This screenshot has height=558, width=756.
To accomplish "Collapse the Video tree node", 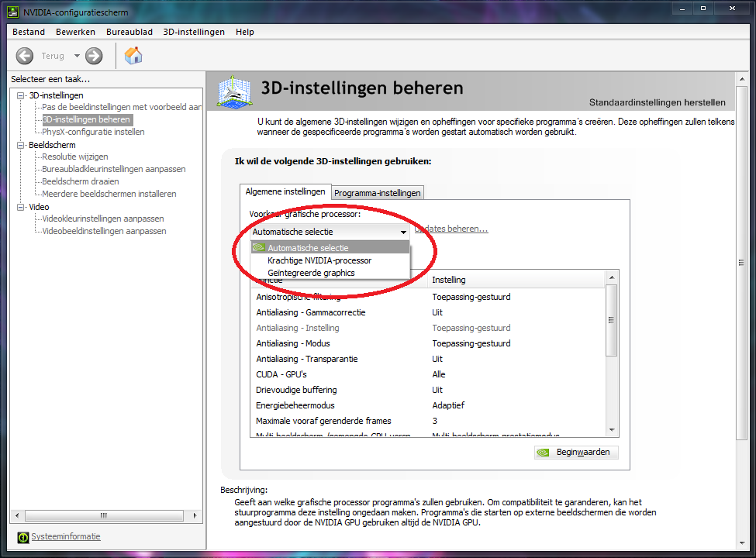I will [20, 207].
